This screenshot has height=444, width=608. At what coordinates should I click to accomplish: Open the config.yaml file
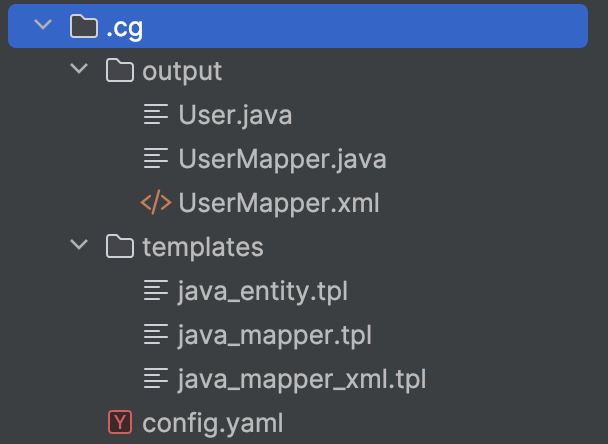tap(211, 424)
